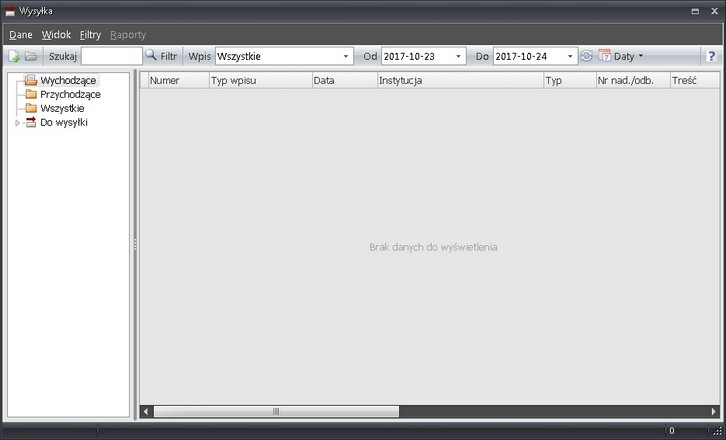Open the Widok menu
This screenshot has height=440, width=726.
click(x=56, y=35)
